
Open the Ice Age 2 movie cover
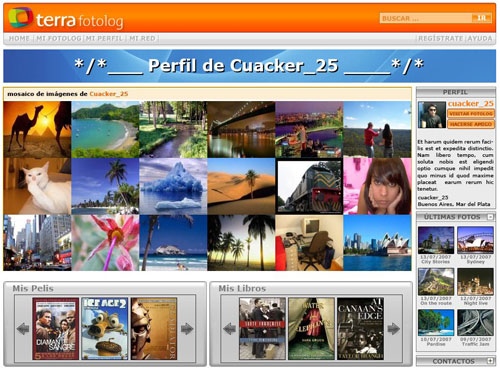coord(105,329)
